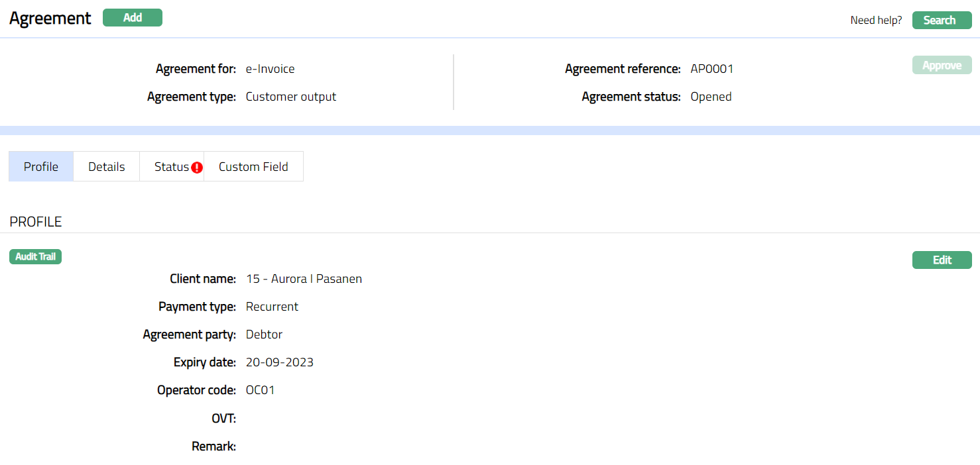980x465 pixels.
Task: Select the operator code OC01
Action: pos(260,390)
